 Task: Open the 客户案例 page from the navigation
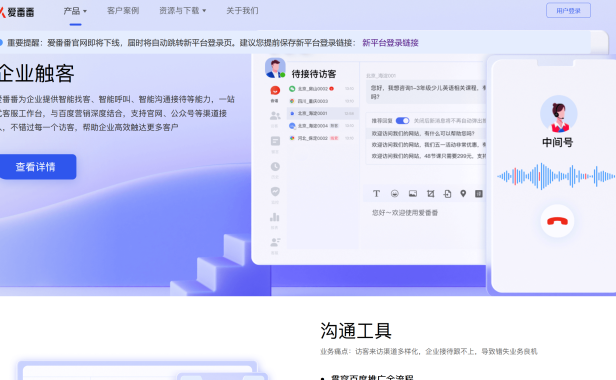tap(123, 11)
